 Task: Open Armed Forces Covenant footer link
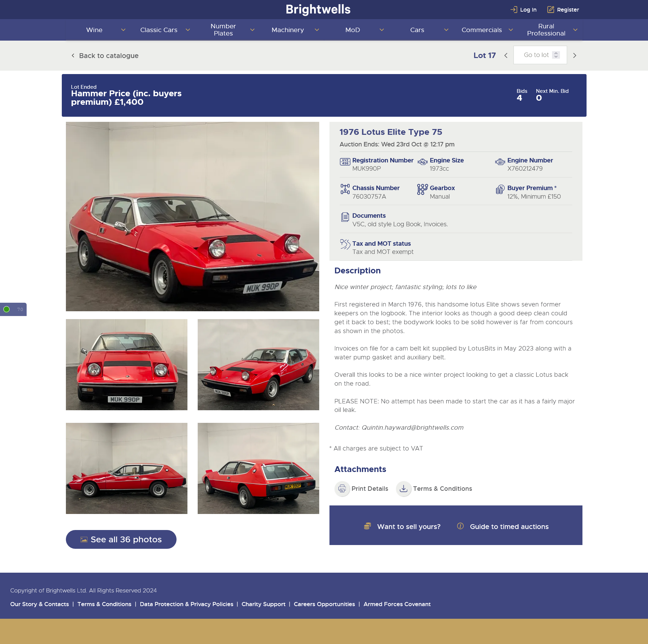click(x=397, y=604)
